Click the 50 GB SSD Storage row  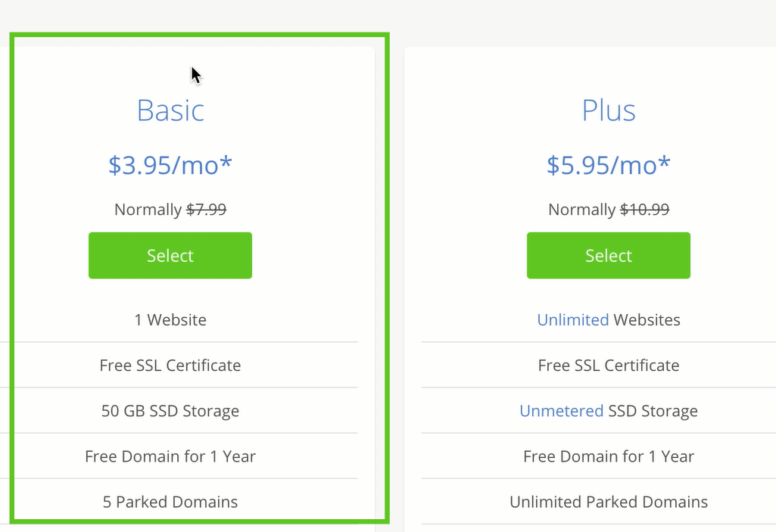tap(170, 411)
